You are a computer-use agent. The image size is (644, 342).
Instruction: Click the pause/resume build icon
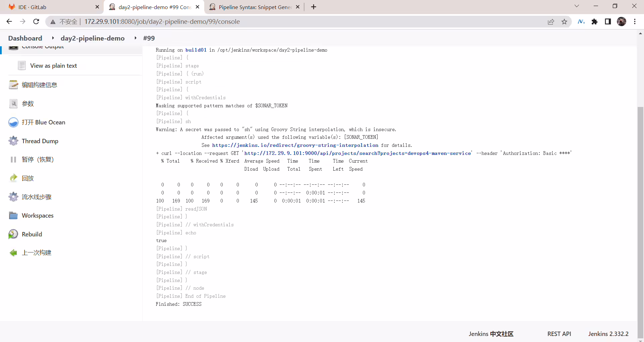tap(13, 160)
